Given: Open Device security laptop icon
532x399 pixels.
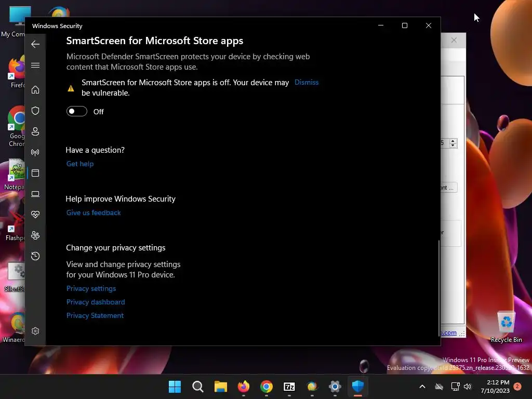Looking at the screenshot, I should click(35, 194).
